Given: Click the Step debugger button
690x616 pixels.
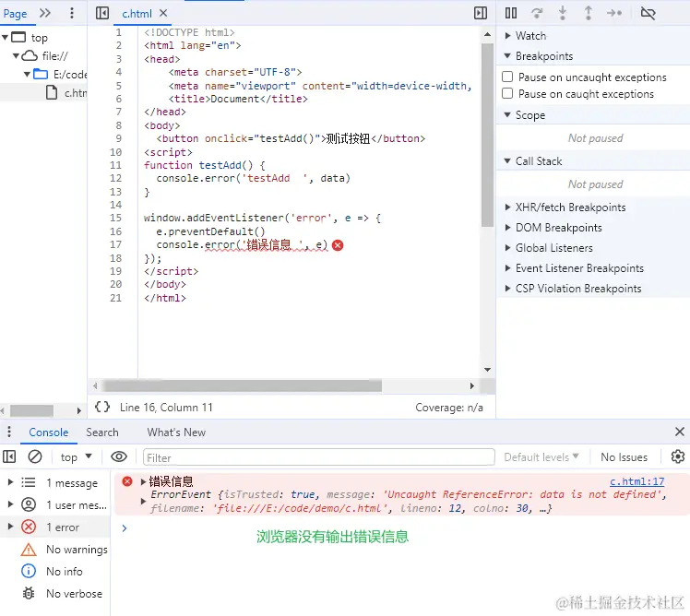Looking at the screenshot, I should point(614,13).
